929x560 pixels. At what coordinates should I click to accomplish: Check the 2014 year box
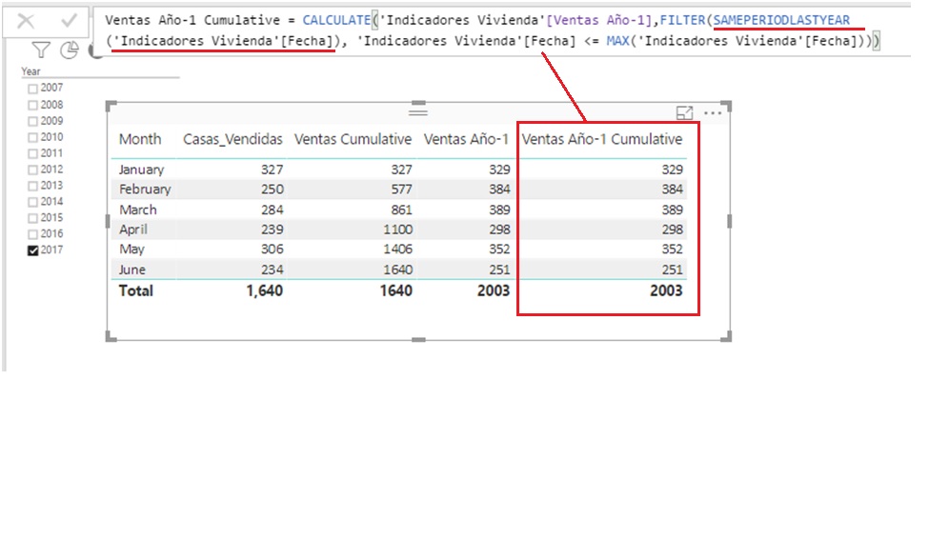[33, 202]
